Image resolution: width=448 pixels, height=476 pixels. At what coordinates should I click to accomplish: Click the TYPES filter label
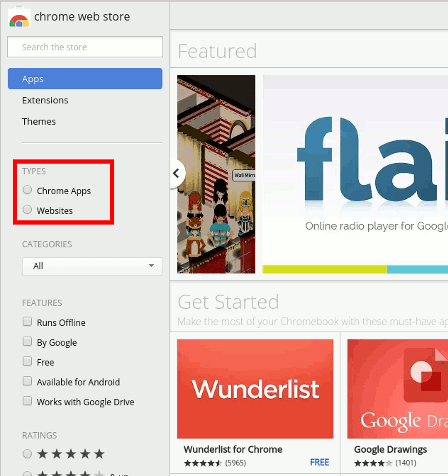pyautogui.click(x=34, y=171)
